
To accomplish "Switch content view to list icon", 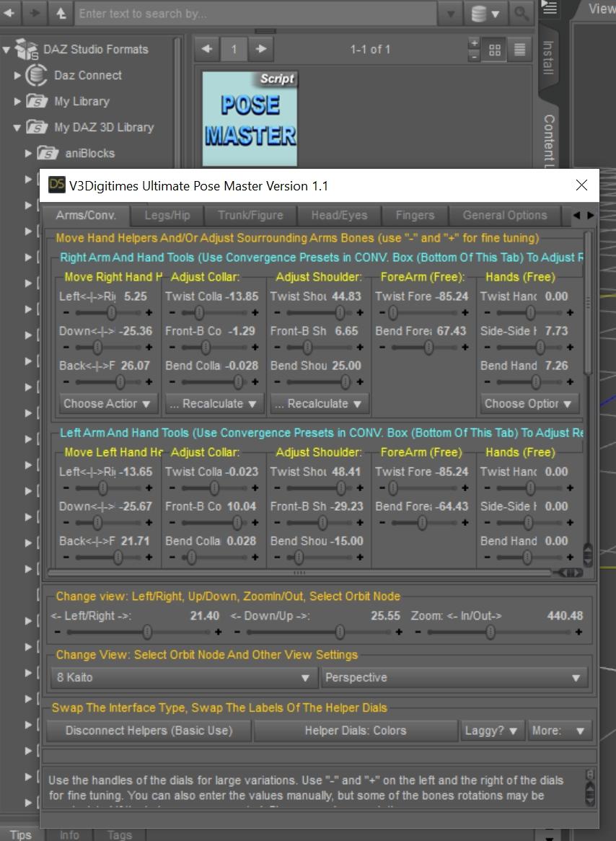I will point(519,50).
